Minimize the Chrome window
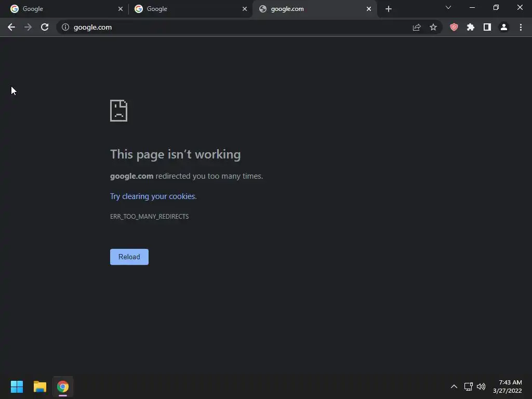 (x=472, y=7)
